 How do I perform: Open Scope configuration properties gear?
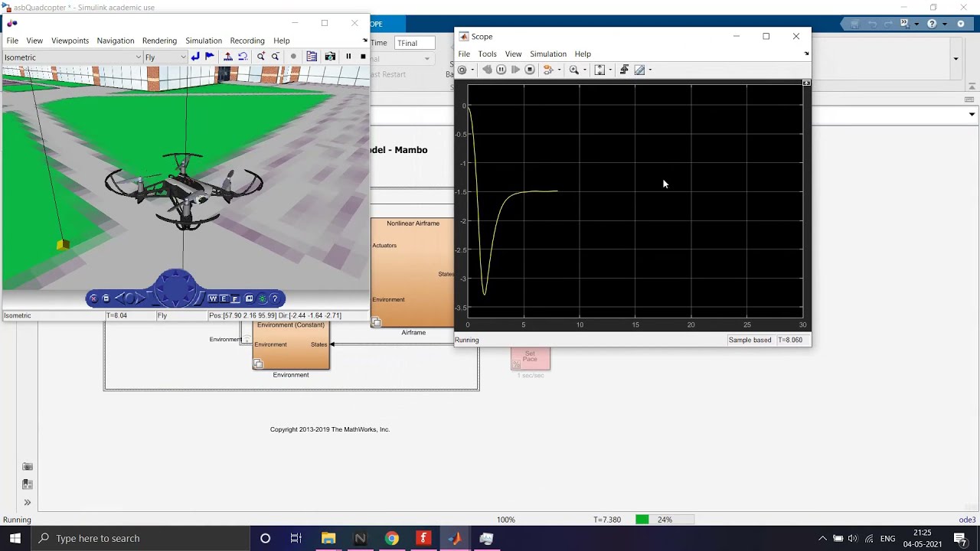tap(462, 70)
